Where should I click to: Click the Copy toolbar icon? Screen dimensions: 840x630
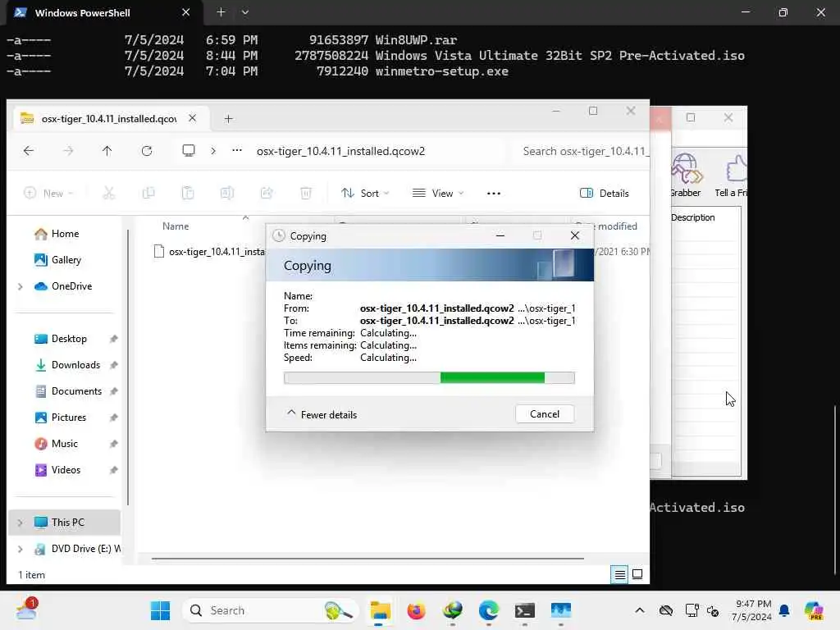pyautogui.click(x=148, y=193)
